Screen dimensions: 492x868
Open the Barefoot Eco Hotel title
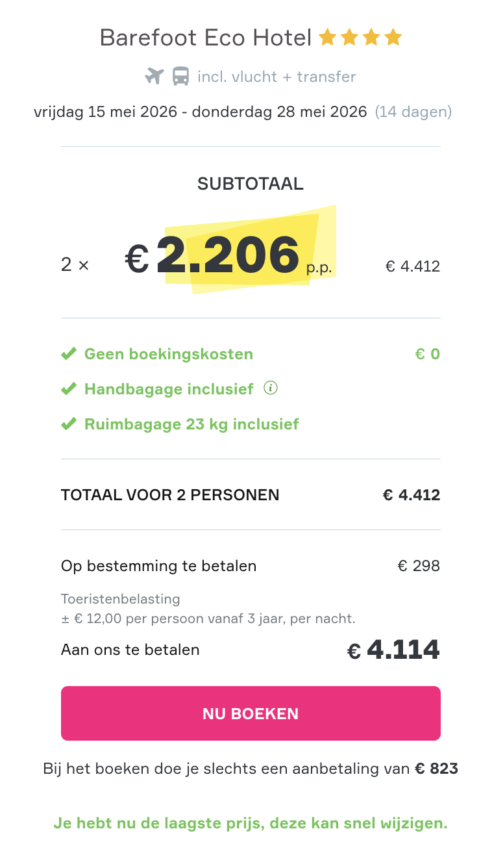206,38
